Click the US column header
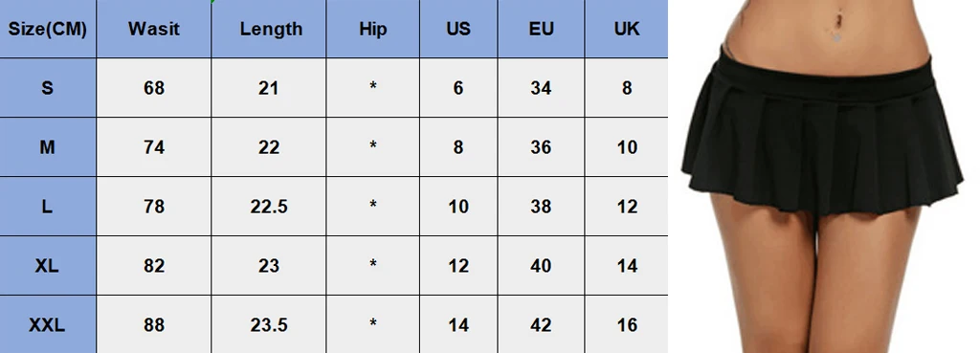The height and width of the screenshot is (353, 980). click(458, 29)
